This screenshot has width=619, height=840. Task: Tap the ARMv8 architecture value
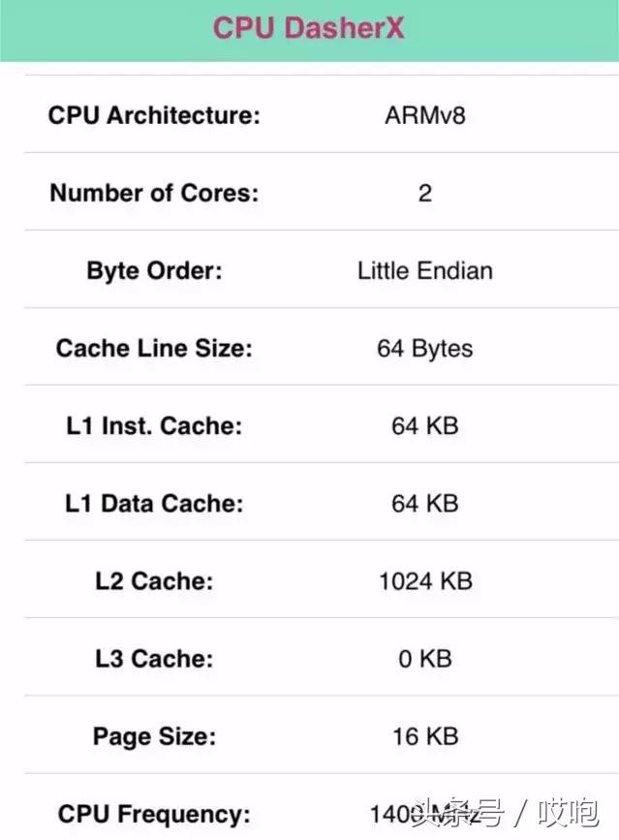(425, 115)
